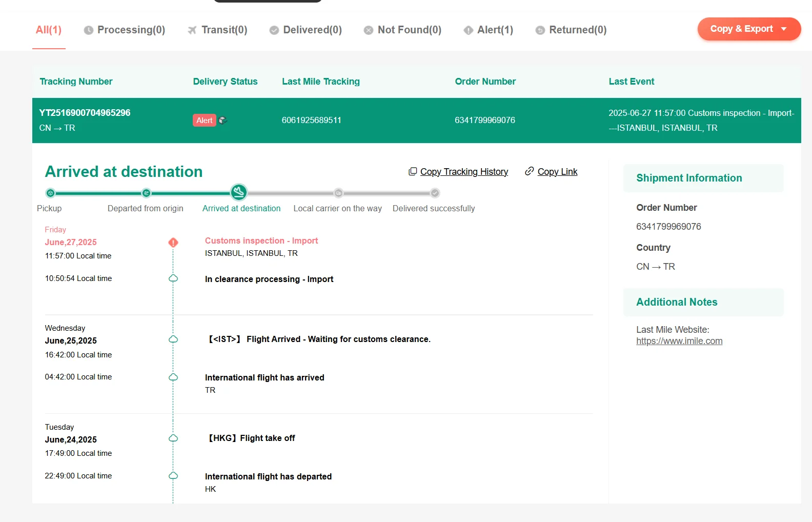Click the timeline node for International flight has arrived
Screen dimensions: 812x522
173,377
